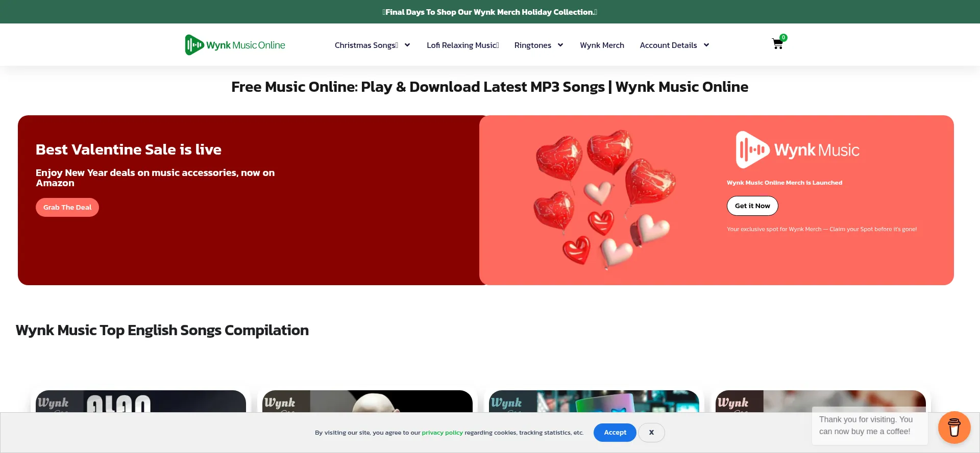Open the third Wynk song card thumbnail
980x453 pixels.
click(x=594, y=401)
